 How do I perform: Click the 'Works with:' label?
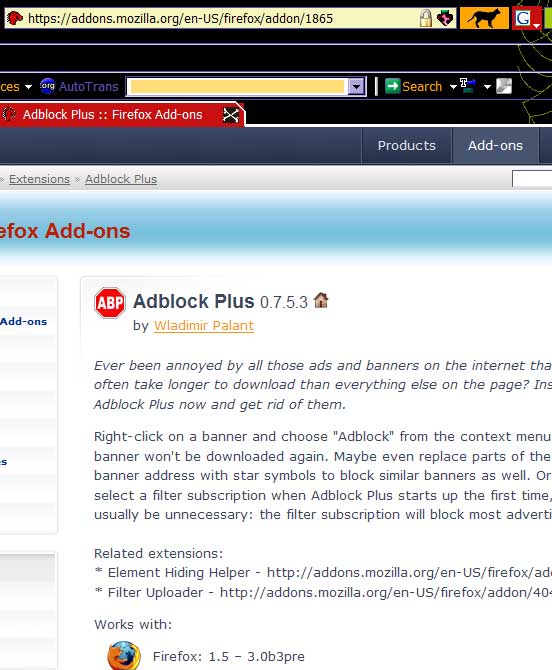[133, 625]
